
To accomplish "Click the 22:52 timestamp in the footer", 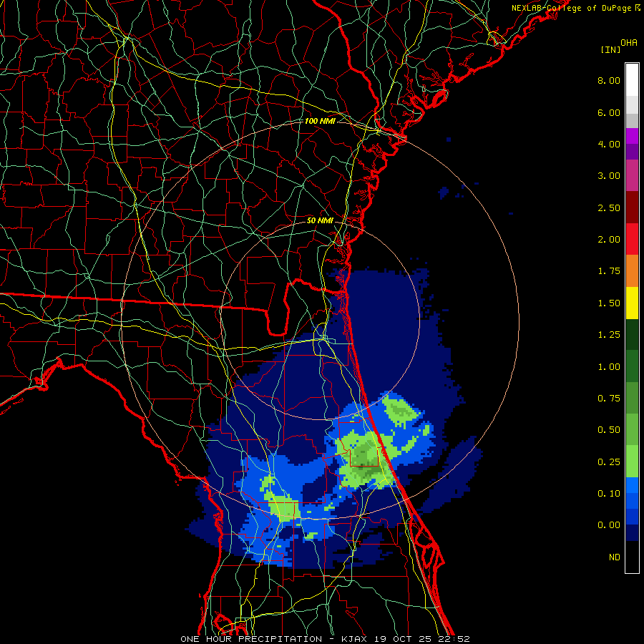I will click(x=454, y=639).
